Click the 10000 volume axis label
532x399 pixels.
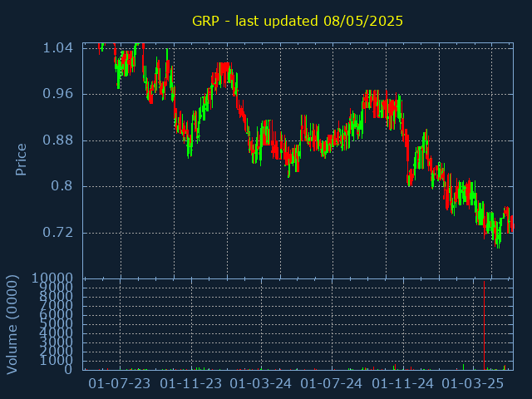(52, 278)
